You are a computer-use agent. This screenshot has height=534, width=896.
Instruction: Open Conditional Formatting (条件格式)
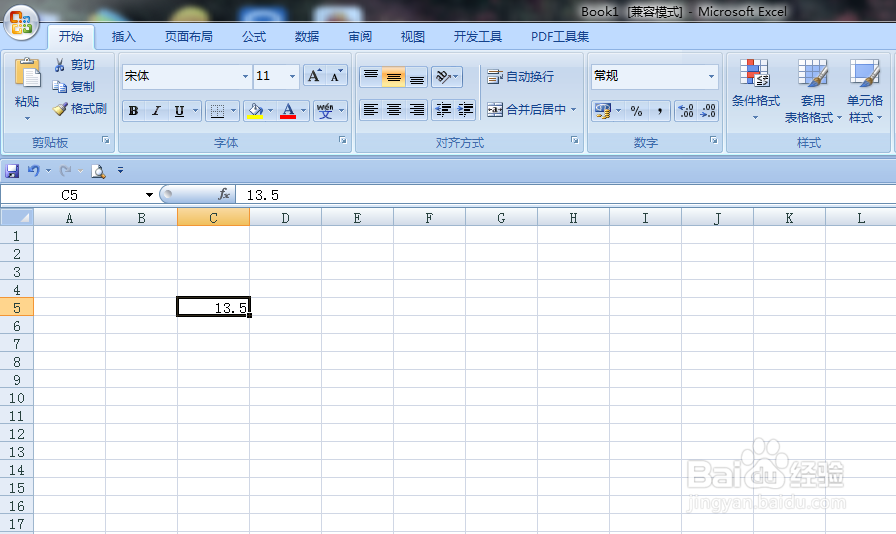coord(755,90)
